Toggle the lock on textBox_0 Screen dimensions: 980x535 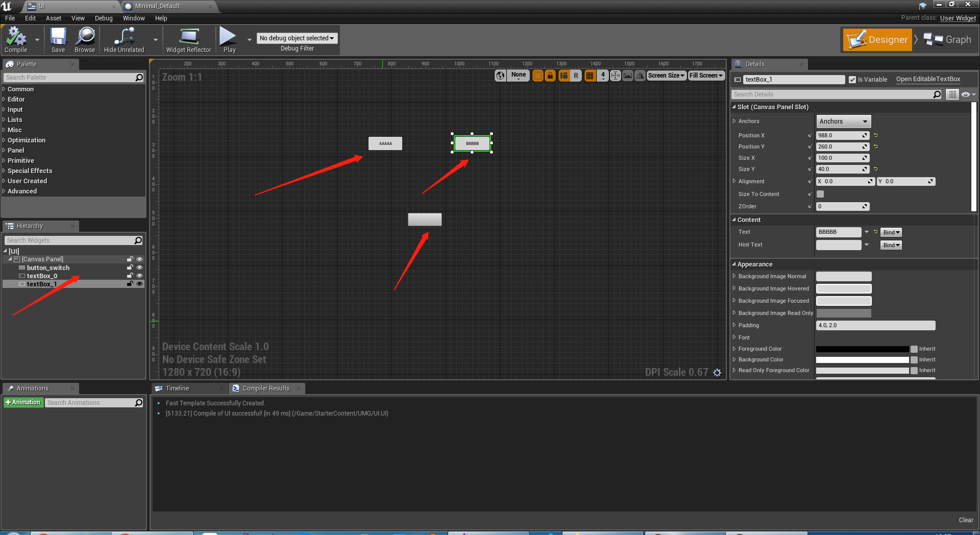(130, 276)
